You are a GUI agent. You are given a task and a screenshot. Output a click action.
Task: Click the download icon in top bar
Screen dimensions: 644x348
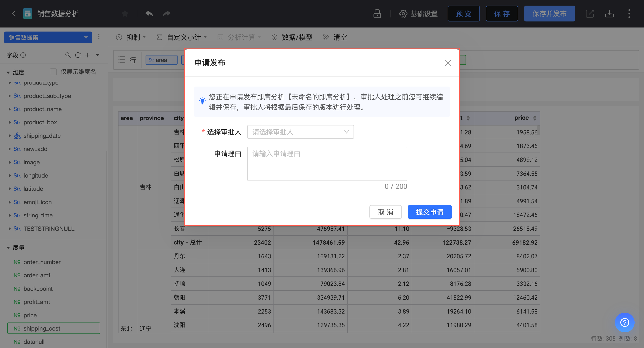coord(609,13)
